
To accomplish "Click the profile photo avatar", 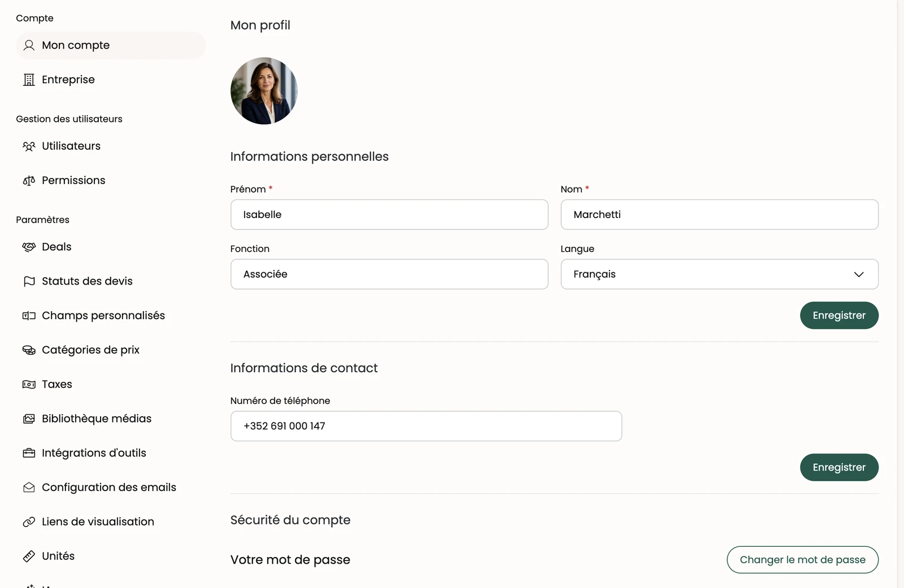I will point(264,91).
